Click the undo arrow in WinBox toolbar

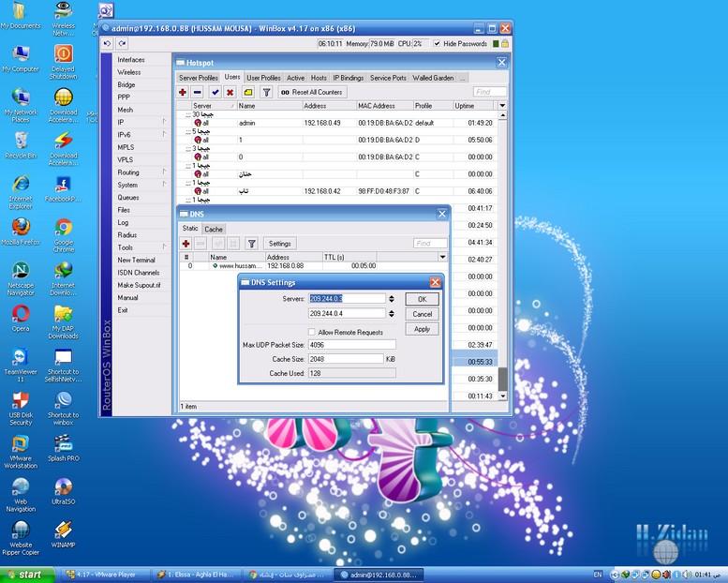point(108,44)
